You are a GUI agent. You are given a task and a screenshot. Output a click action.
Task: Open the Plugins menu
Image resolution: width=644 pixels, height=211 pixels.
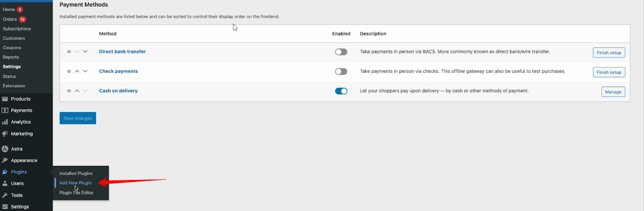tap(19, 172)
